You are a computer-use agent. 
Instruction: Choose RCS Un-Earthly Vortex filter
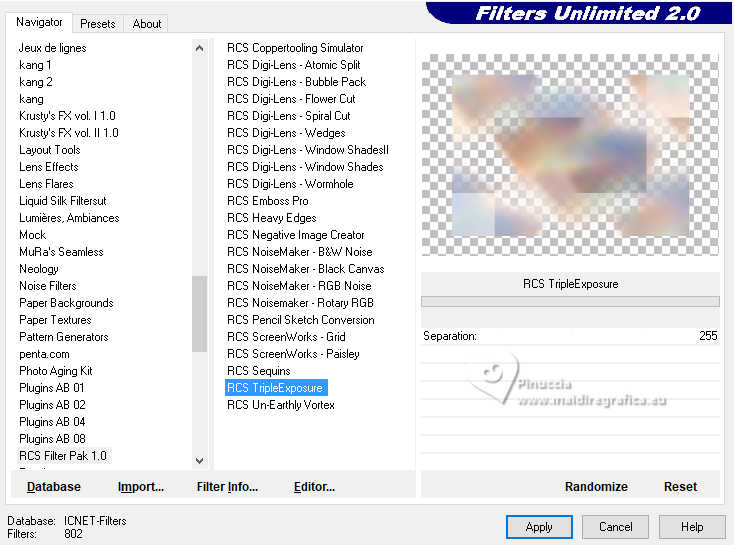(280, 405)
